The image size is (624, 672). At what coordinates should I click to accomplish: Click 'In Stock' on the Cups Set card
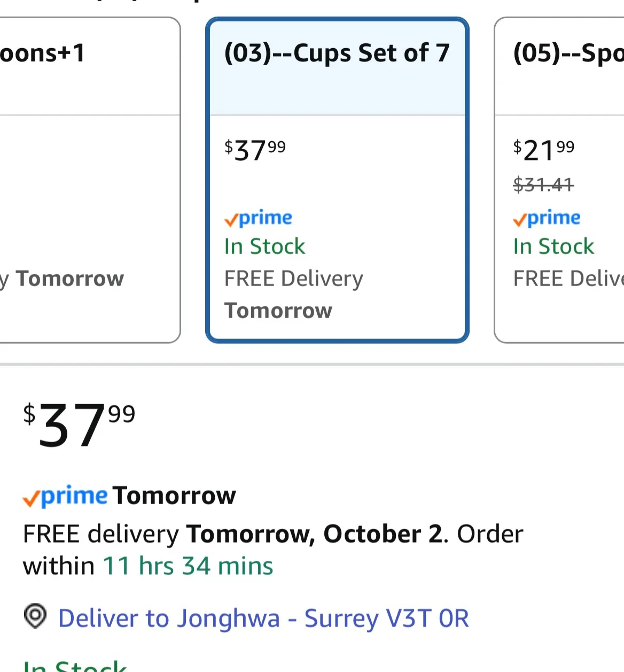tap(264, 246)
